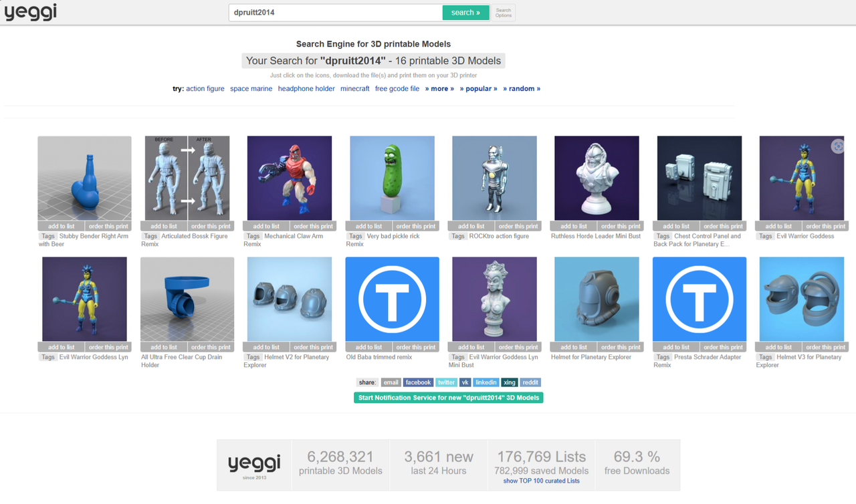Try the action figure suggestion link
Screen dimensions: 856x504
[205, 88]
